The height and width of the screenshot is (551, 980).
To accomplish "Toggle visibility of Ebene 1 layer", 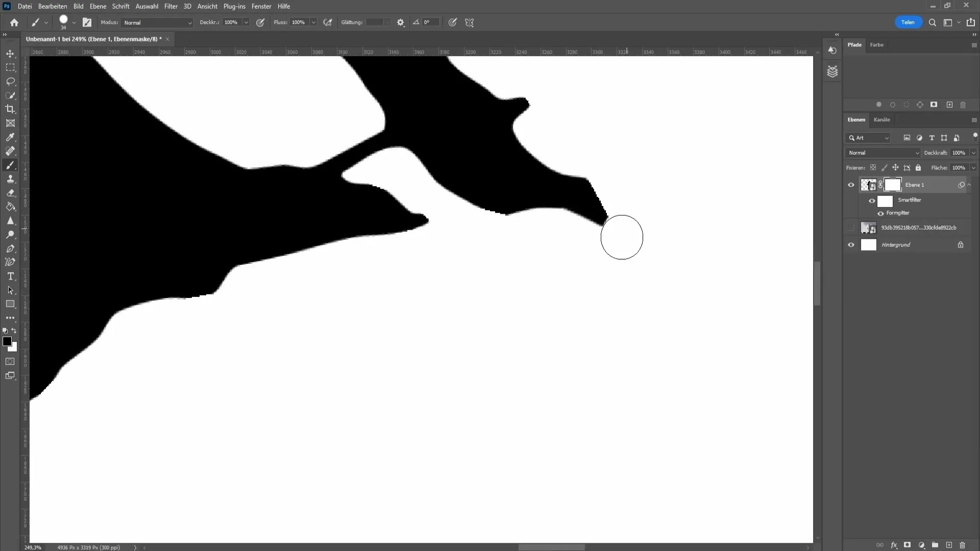I will pos(851,185).
